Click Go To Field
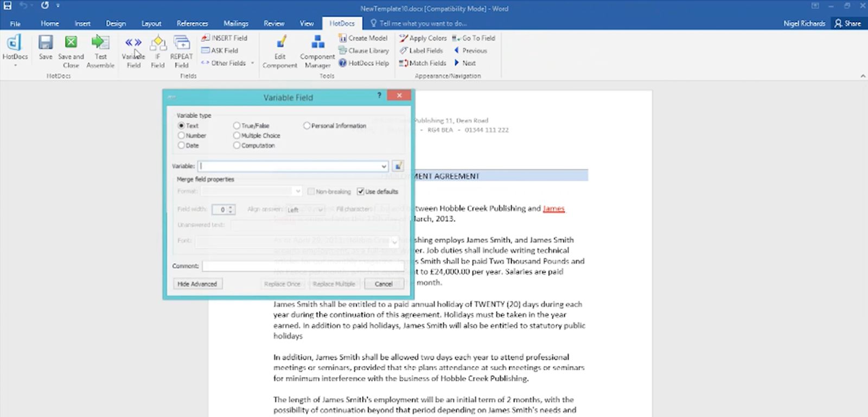This screenshot has height=417, width=868. (x=474, y=38)
